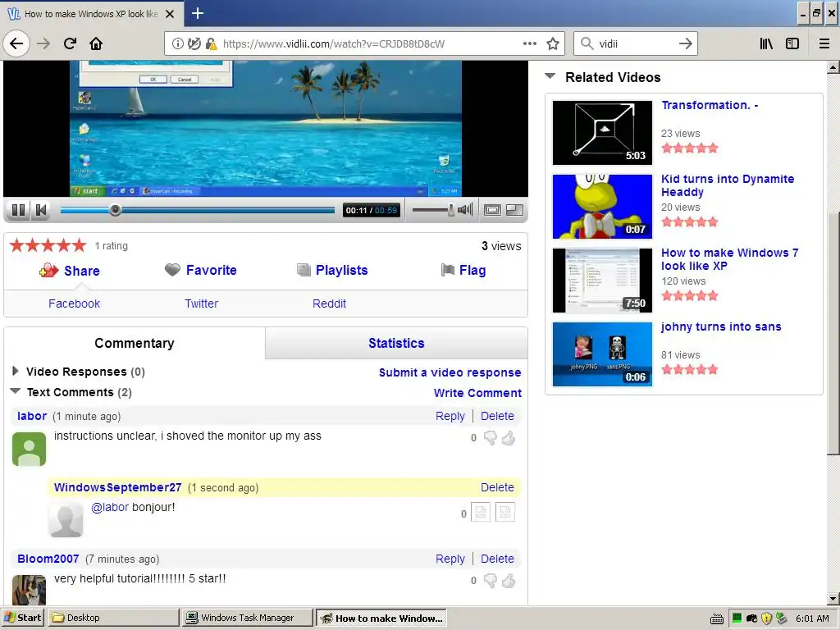Open the Windows Start menu

pos(23,618)
